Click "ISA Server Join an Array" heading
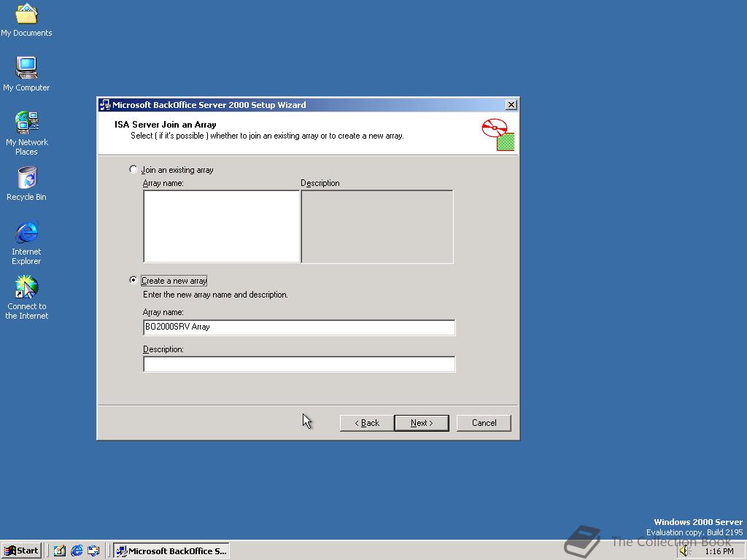 [x=166, y=125]
